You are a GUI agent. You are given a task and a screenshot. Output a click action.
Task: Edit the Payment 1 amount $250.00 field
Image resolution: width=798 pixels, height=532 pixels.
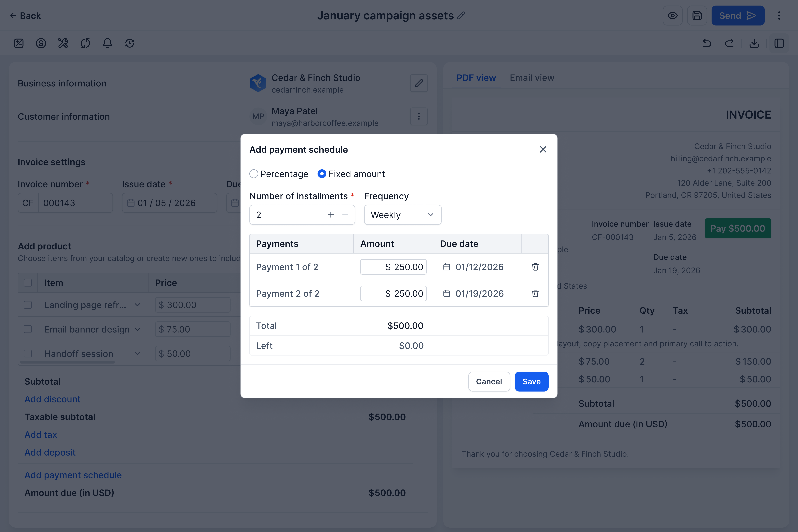click(x=393, y=267)
